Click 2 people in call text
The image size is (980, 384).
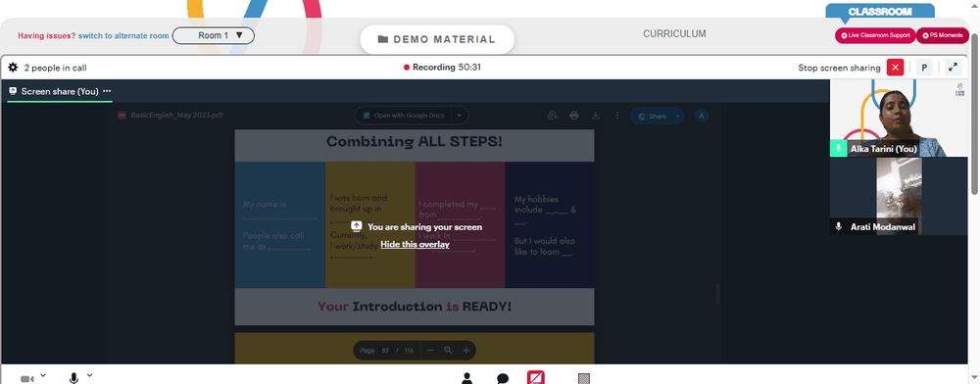click(56, 68)
